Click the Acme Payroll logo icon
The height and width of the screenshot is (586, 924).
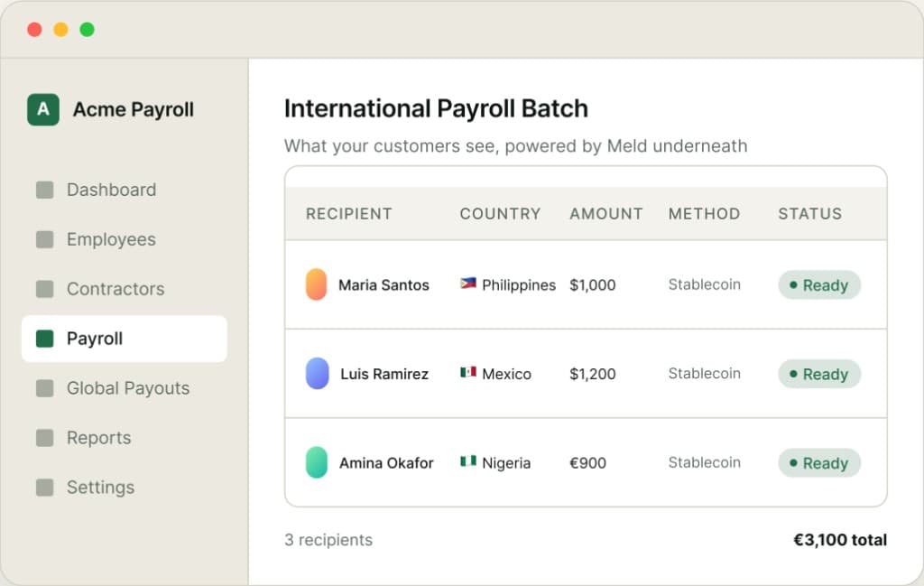43,109
